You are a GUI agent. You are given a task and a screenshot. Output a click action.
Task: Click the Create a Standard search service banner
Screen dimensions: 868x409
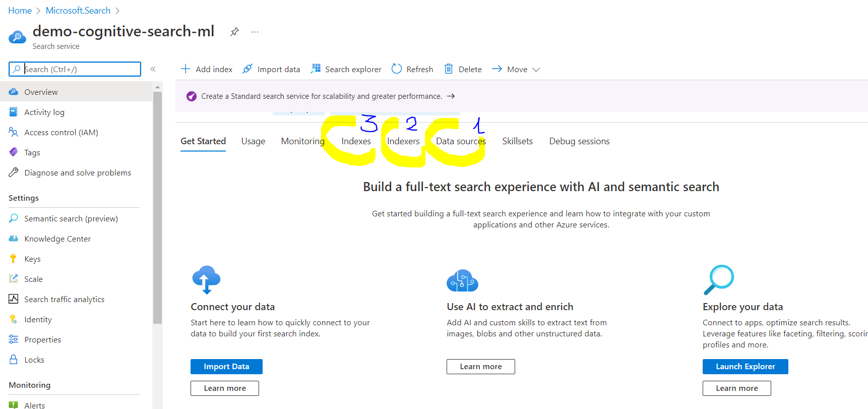[521, 96]
